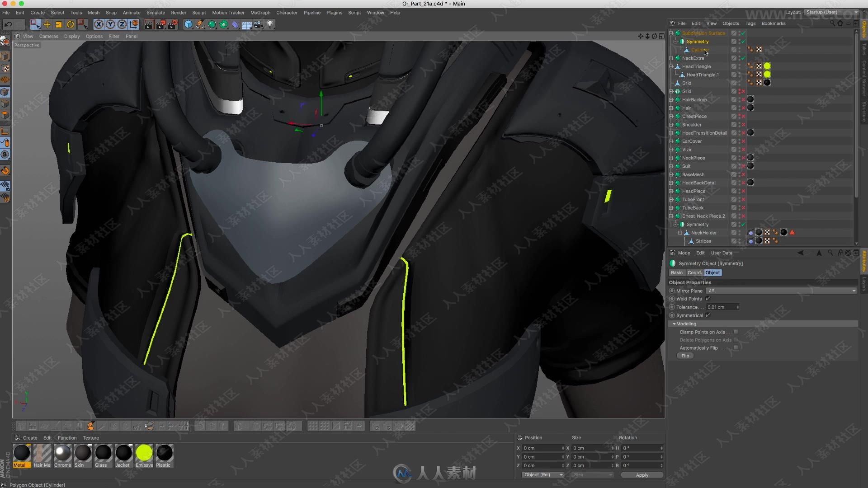Open the Floor environment objects icon
The width and height of the screenshot is (868, 488).
[x=247, y=24]
